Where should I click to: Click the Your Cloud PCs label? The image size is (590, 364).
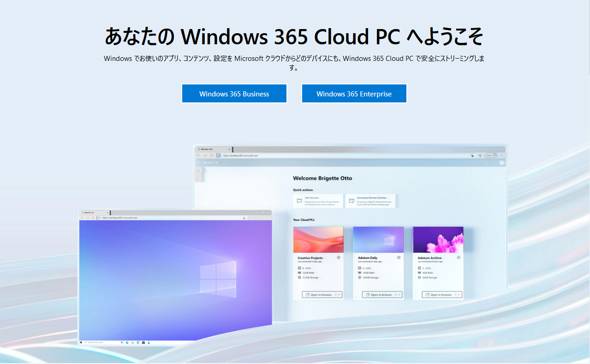point(303,220)
